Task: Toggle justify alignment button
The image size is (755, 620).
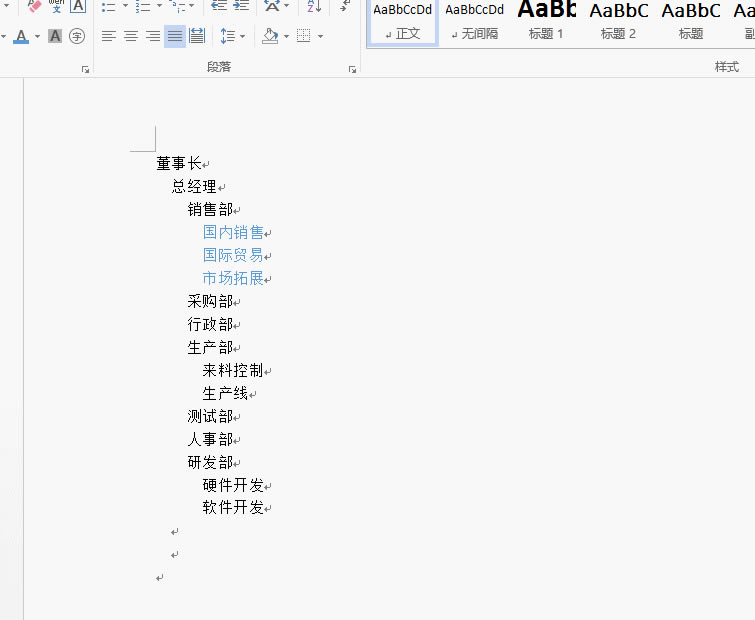Action: [175, 36]
